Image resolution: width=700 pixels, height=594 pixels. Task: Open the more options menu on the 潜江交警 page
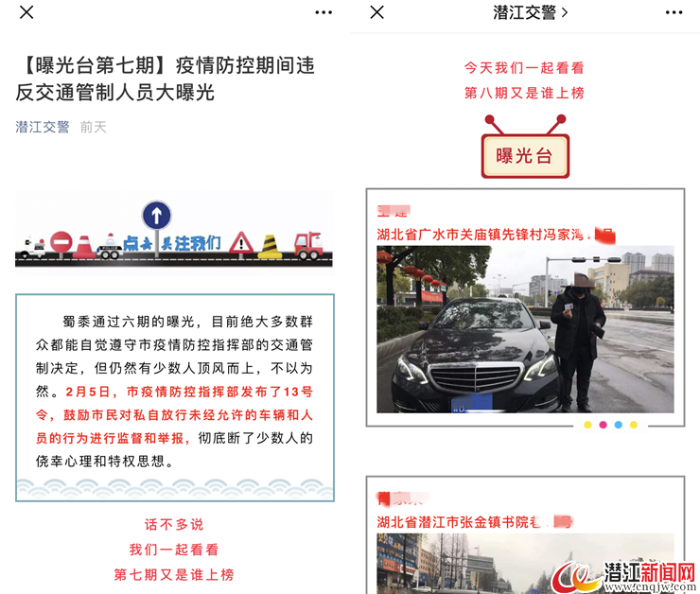click(674, 12)
